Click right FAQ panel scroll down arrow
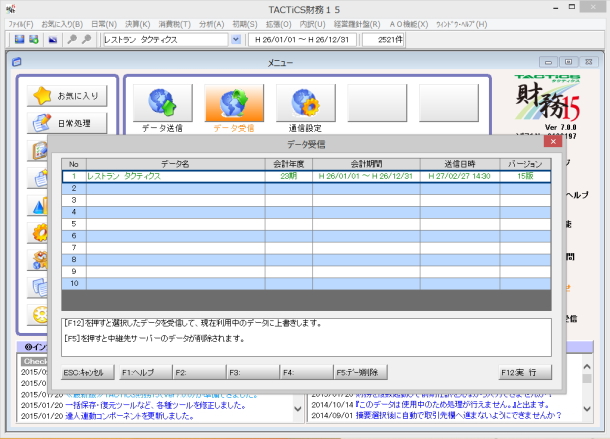Image resolution: width=610 pixels, height=439 pixels. point(587,409)
